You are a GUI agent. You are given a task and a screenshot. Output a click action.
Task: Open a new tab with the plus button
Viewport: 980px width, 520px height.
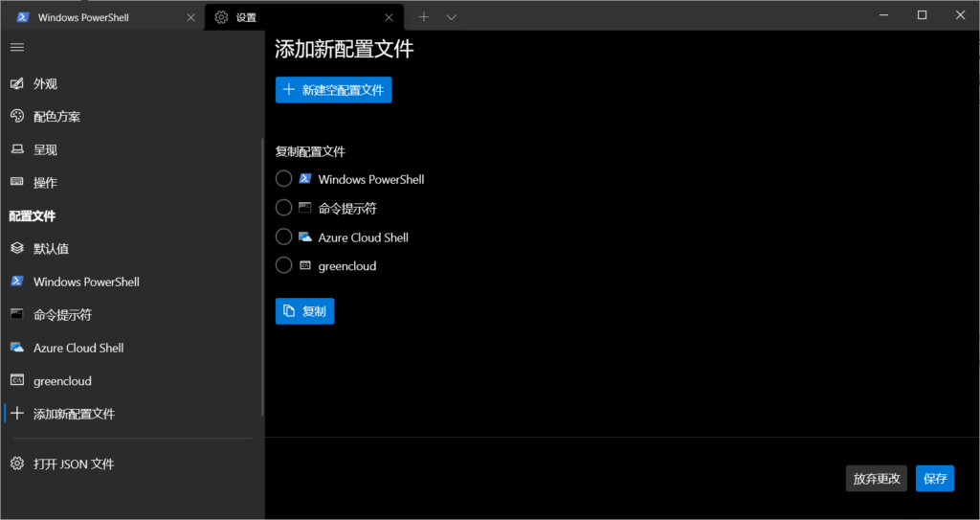(424, 17)
